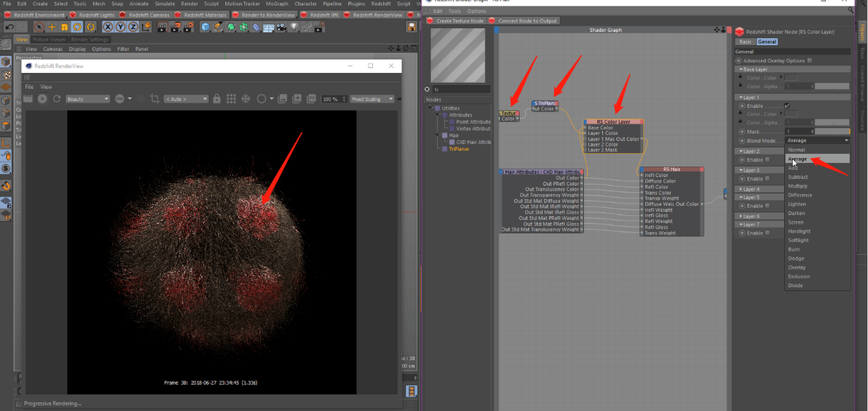Uncheck the Layer 1 Enable checkbox
Image resolution: width=868 pixels, height=411 pixels.
tap(786, 106)
